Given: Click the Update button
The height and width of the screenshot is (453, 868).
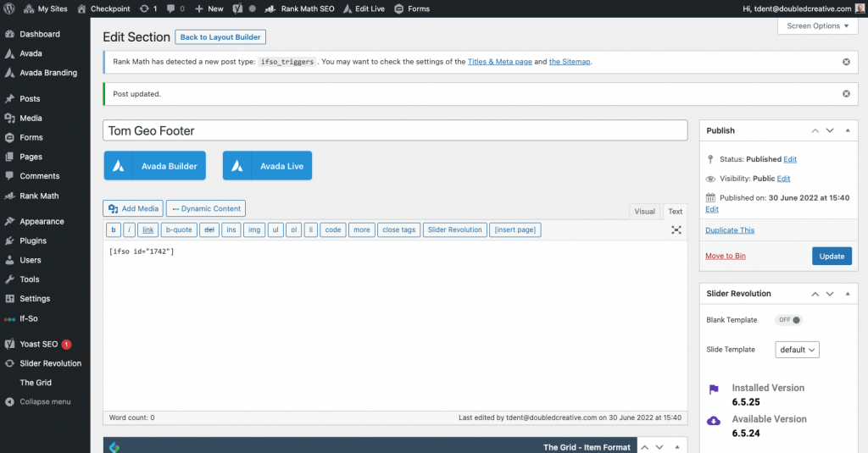Looking at the screenshot, I should pyautogui.click(x=832, y=256).
